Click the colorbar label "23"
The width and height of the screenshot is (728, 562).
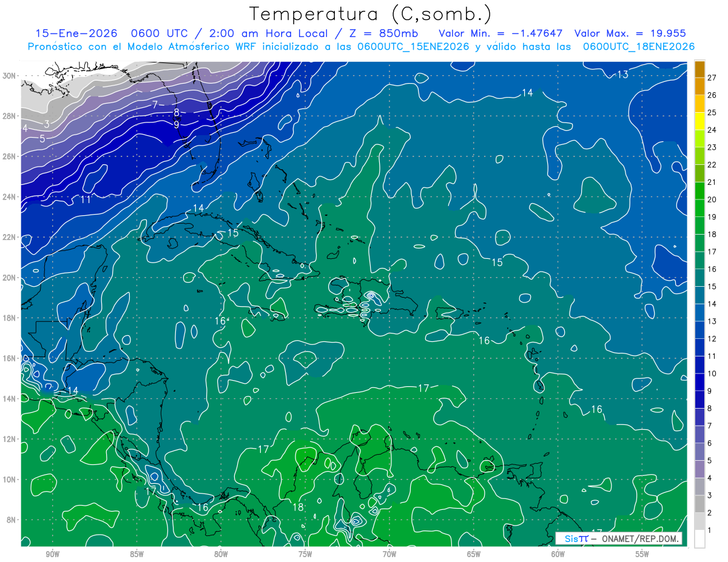(712, 147)
